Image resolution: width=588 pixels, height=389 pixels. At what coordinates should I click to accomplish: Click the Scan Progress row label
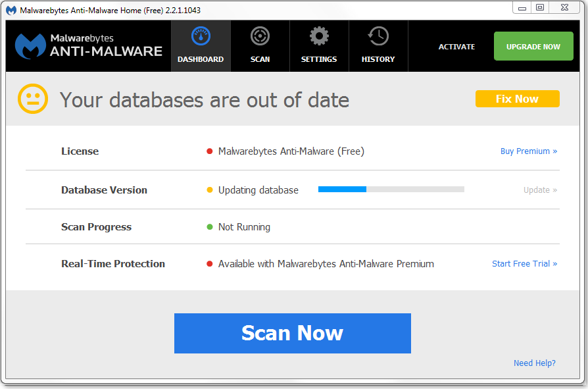click(x=97, y=227)
